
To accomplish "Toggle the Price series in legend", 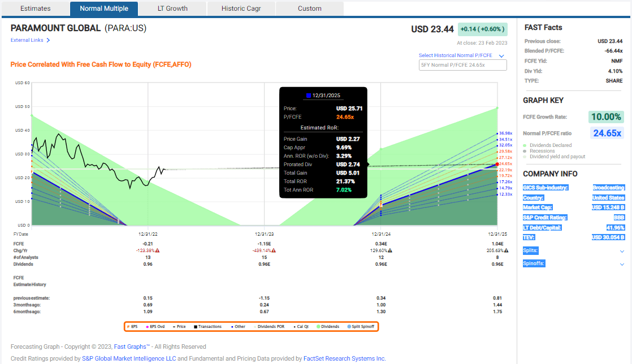I will [x=179, y=327].
